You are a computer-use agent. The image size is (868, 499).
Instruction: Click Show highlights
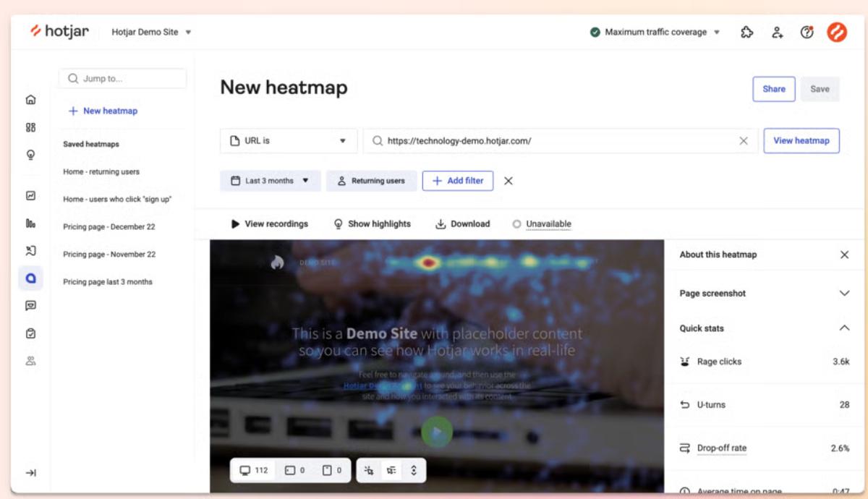click(x=372, y=224)
